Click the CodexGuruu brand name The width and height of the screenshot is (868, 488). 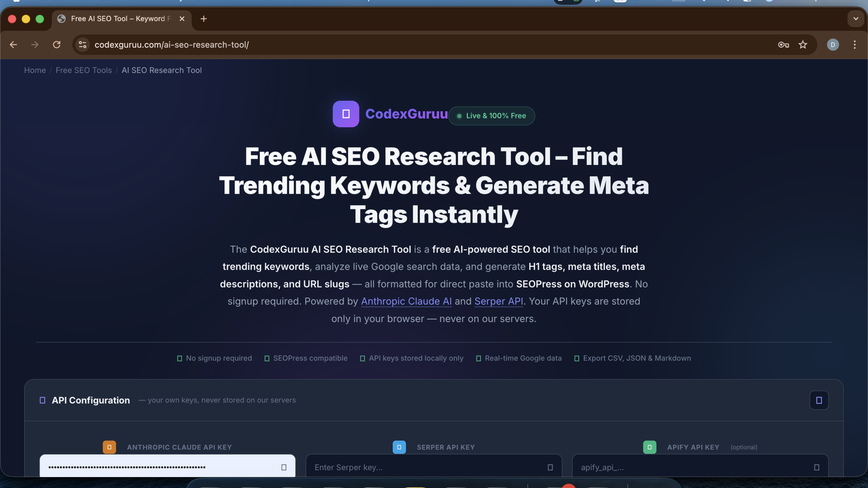(x=406, y=114)
